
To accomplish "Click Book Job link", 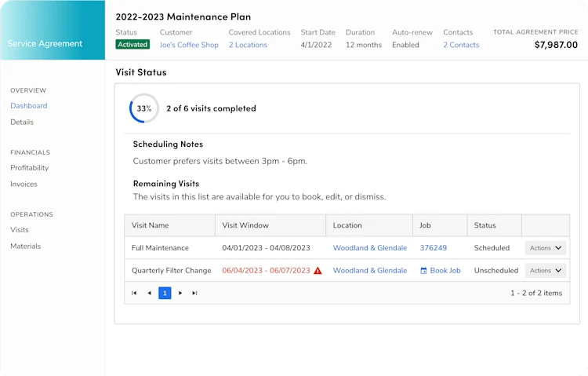I will (x=445, y=271).
